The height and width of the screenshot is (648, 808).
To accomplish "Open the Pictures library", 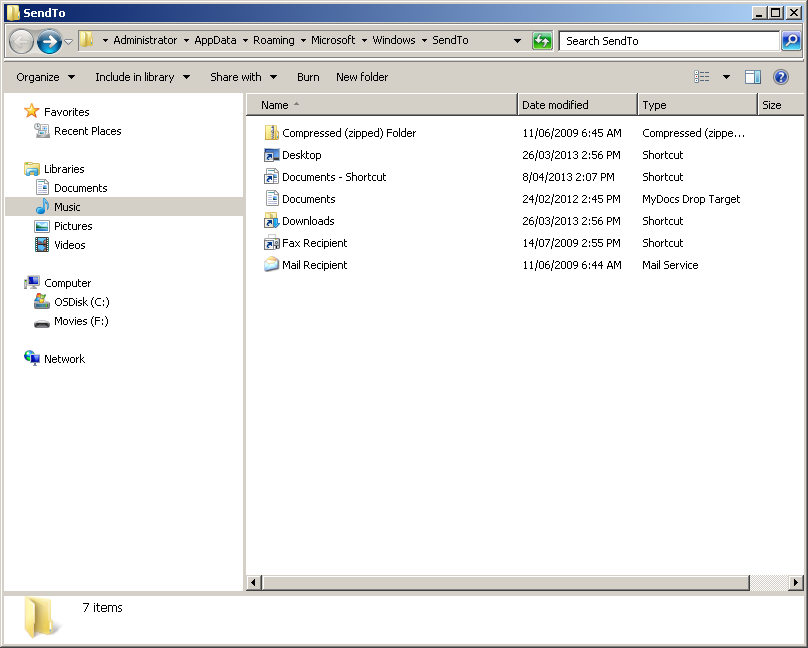I will [x=73, y=226].
